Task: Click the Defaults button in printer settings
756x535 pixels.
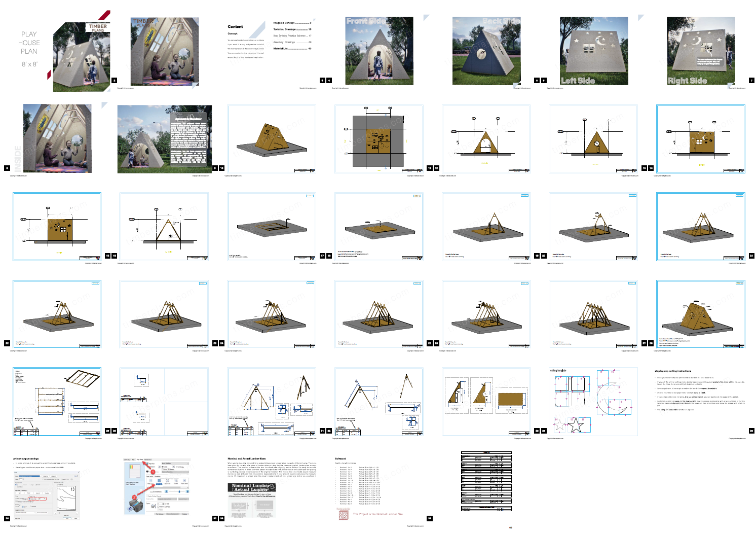Action: coord(184,514)
